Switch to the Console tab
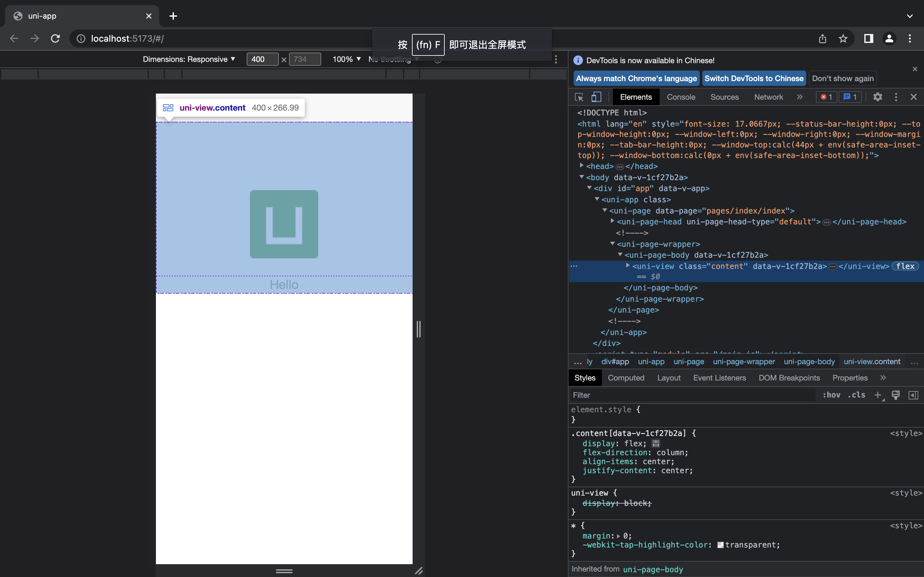Image resolution: width=924 pixels, height=577 pixels. [681, 97]
